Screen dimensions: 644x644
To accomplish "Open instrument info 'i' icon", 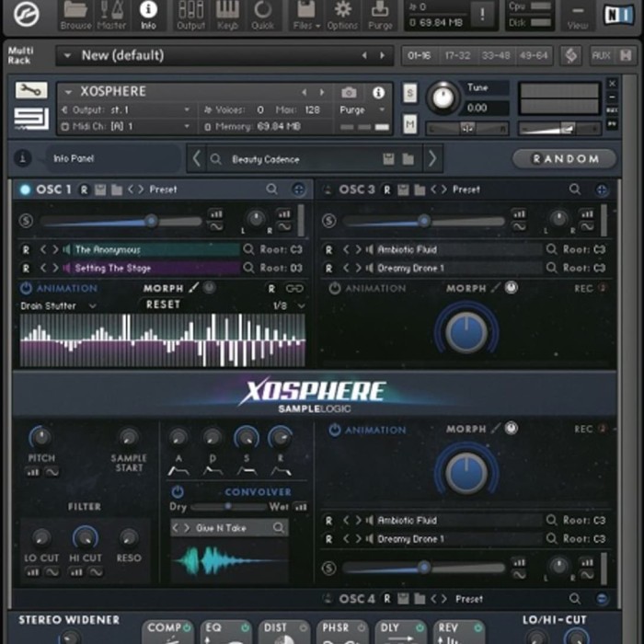I will click(x=378, y=92).
